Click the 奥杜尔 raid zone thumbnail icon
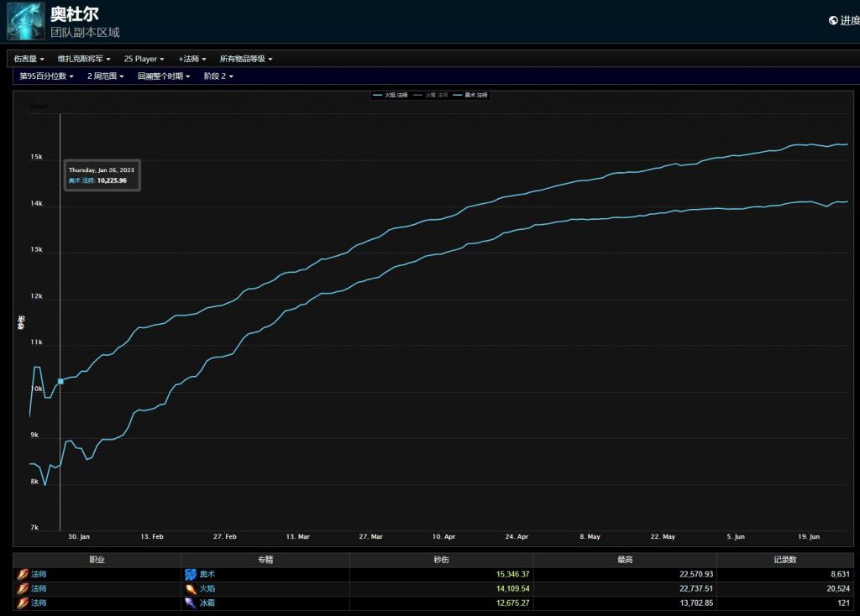Viewport: 860px width, 616px height. click(26, 21)
